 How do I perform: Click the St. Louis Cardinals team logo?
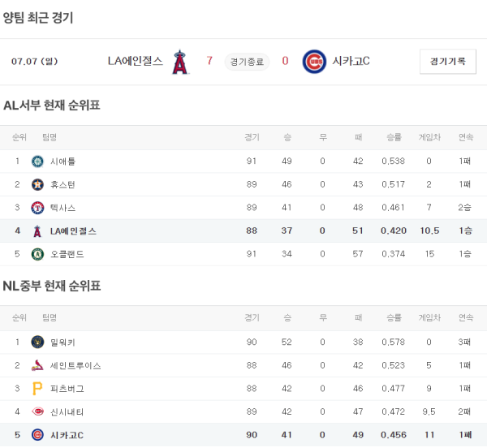pos(37,366)
